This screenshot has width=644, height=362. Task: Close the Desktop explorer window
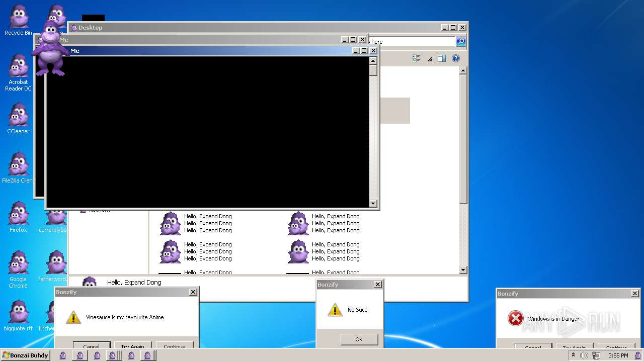point(462,28)
